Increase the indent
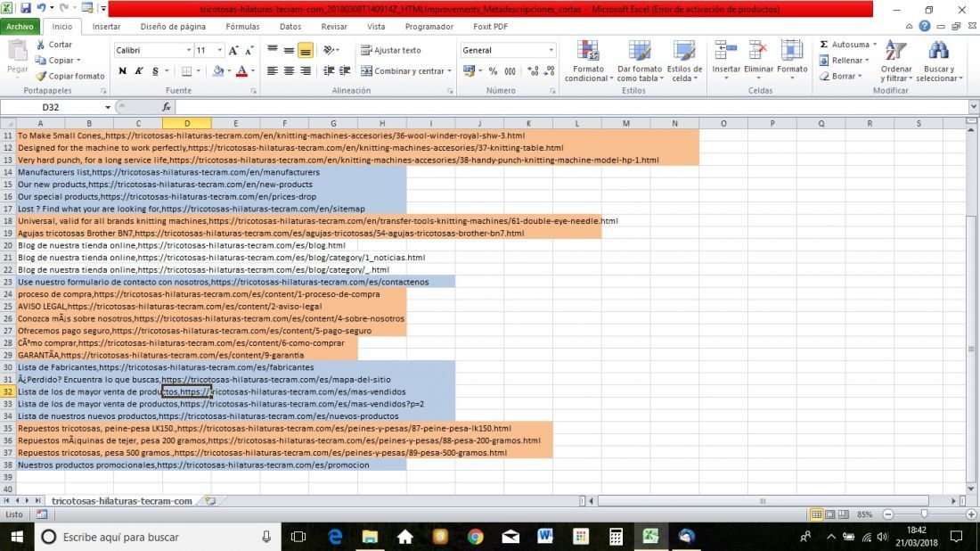 pos(345,70)
